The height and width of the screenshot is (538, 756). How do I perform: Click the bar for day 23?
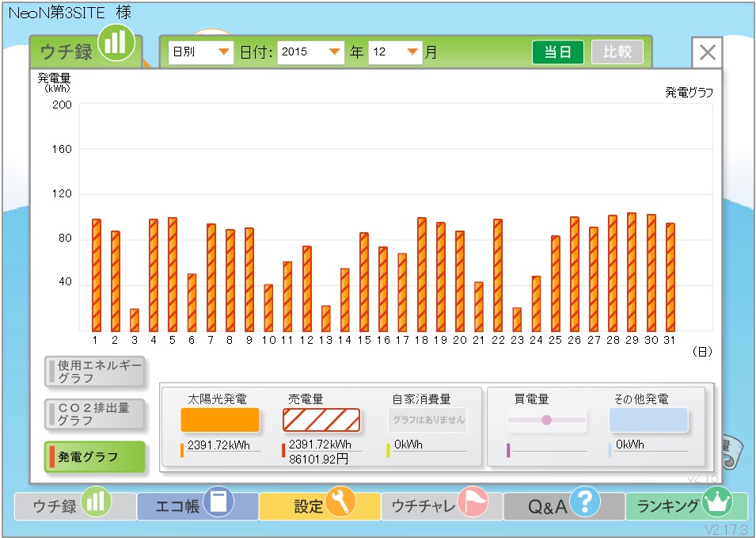pyautogui.click(x=517, y=319)
